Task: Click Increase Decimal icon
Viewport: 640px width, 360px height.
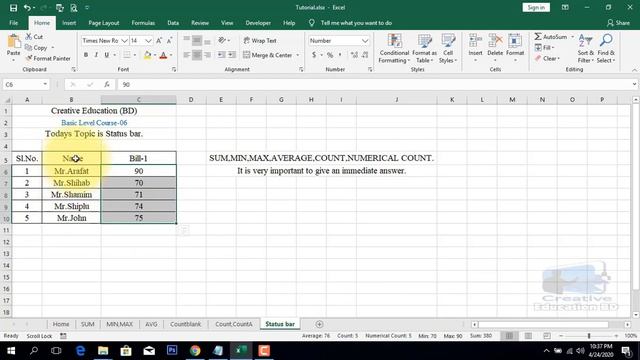Action: tap(354, 55)
